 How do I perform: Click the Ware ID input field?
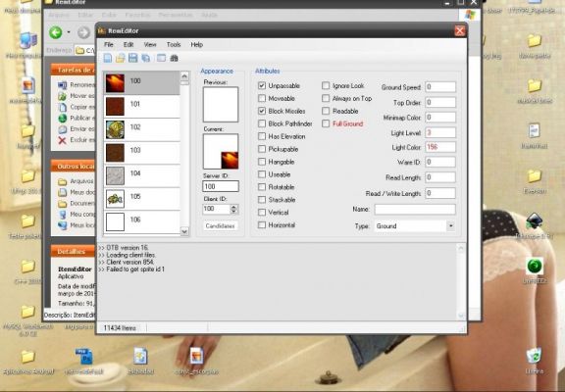(440, 162)
